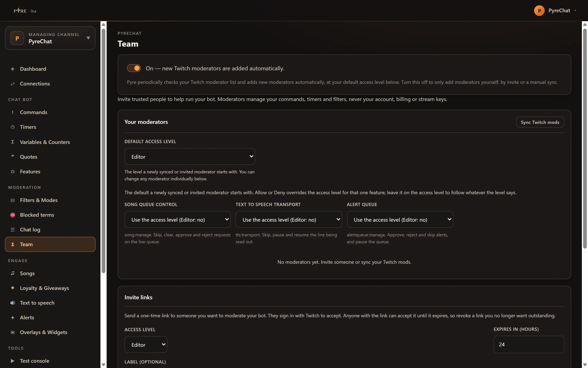Open the PyreChat account menu arrow

click(x=575, y=11)
